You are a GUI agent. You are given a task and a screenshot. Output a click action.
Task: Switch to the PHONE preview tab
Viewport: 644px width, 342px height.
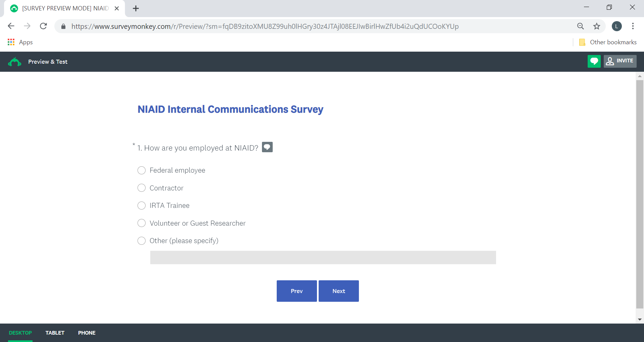tap(87, 333)
